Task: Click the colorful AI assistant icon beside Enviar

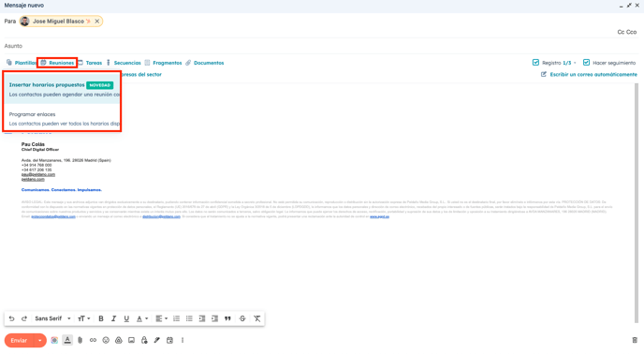Action: pos(54,341)
